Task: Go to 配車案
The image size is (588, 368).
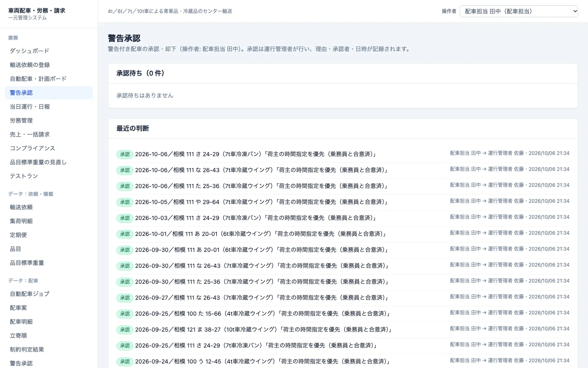Action: (49, 308)
